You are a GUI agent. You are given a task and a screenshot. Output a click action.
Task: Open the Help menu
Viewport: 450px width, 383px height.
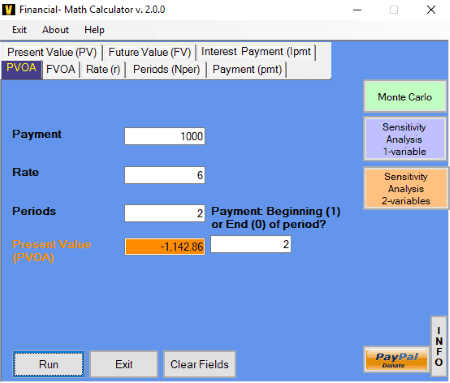tap(94, 30)
